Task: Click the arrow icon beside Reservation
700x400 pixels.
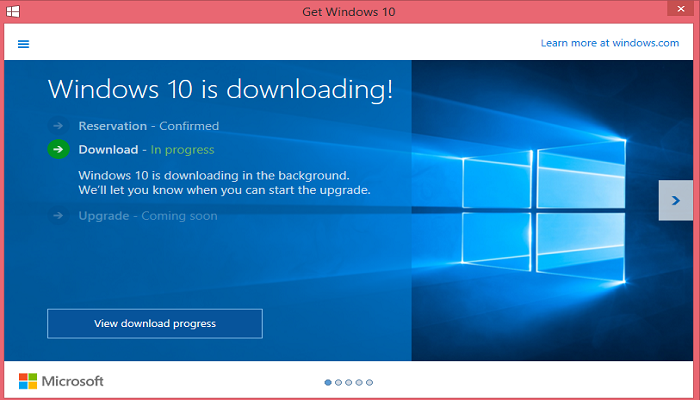Action: pos(58,126)
